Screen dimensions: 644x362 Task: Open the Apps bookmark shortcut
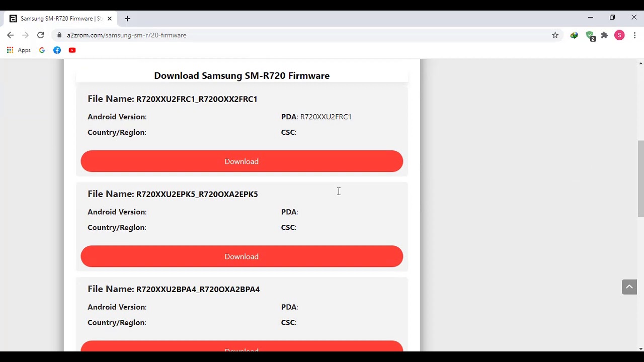[x=19, y=50]
